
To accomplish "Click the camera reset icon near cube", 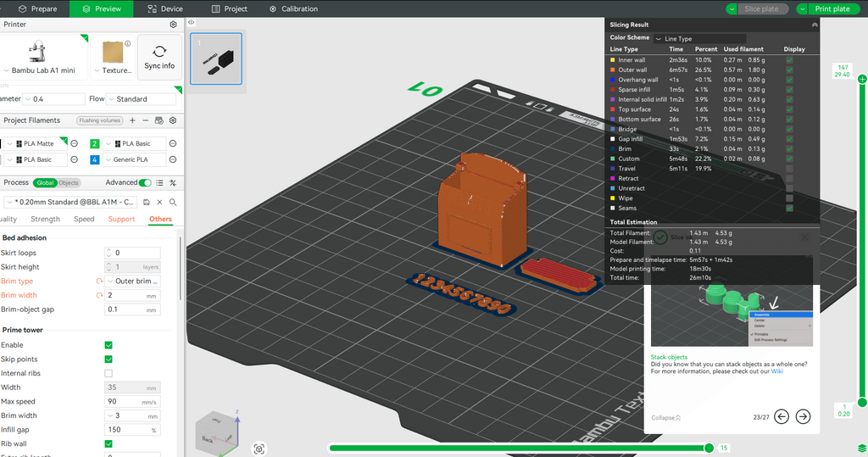I will coord(259,449).
